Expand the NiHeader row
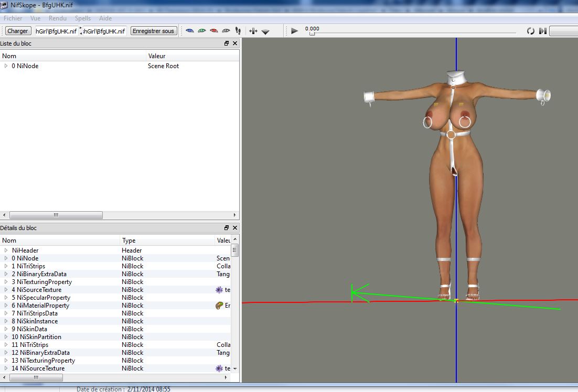The width and height of the screenshot is (578, 392). (x=6, y=251)
